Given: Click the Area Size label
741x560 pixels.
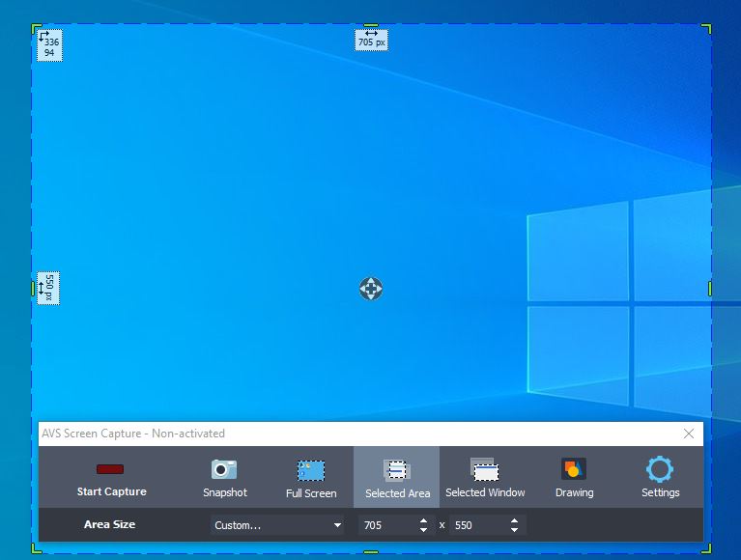Looking at the screenshot, I should coord(109,524).
